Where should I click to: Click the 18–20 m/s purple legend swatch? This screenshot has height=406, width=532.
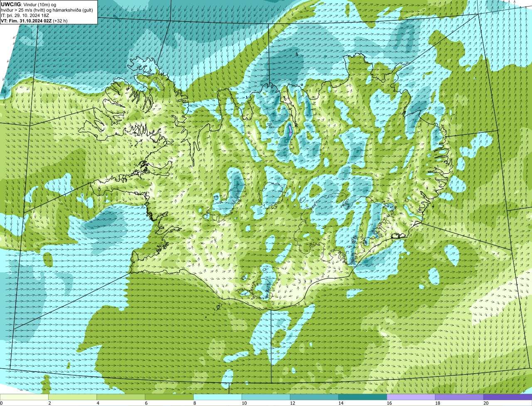459,397
